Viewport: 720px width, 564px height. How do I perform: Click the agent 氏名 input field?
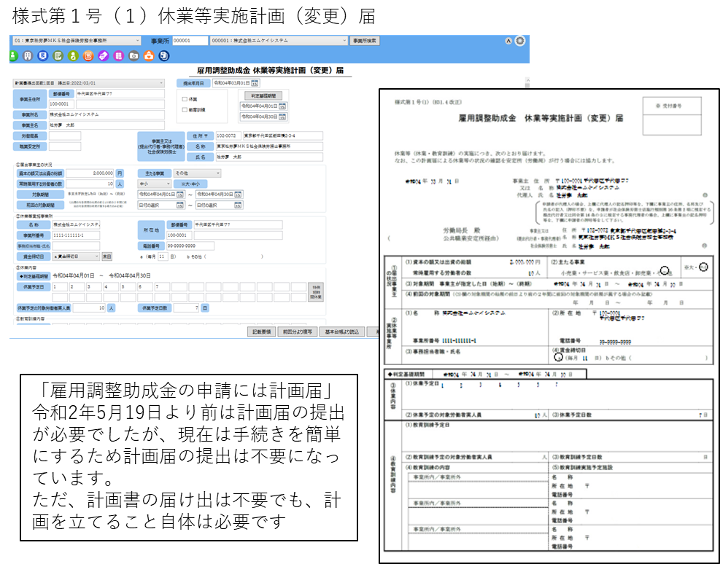269,157
